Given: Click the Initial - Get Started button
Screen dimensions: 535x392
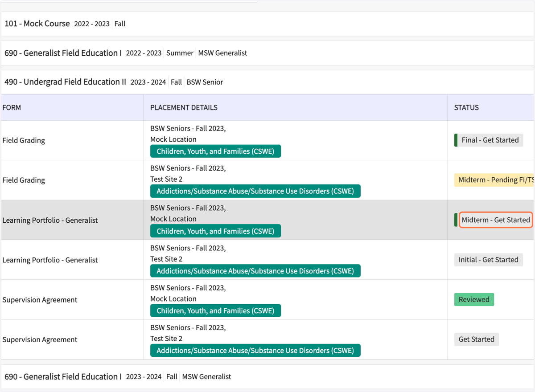Looking at the screenshot, I should point(488,260).
